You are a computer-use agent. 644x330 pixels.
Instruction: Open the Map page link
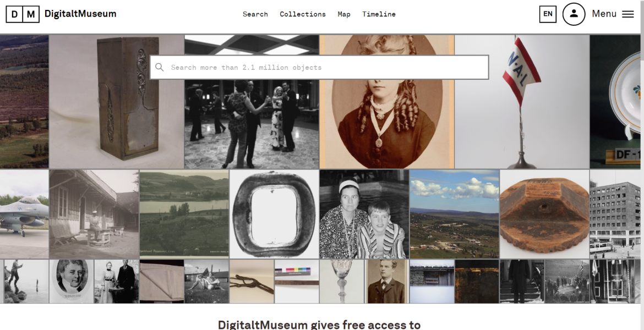[x=344, y=14]
